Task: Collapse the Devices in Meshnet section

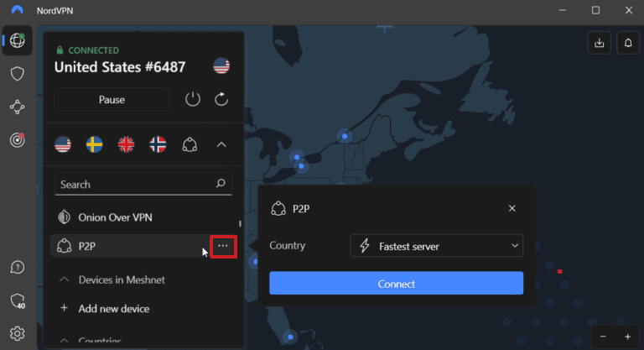Action: pos(64,279)
